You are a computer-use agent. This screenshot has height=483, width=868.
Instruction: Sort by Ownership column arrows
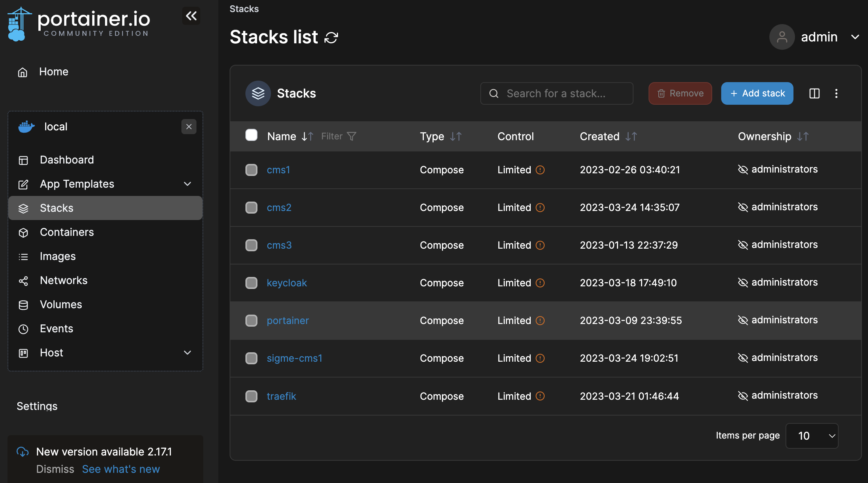click(x=803, y=136)
